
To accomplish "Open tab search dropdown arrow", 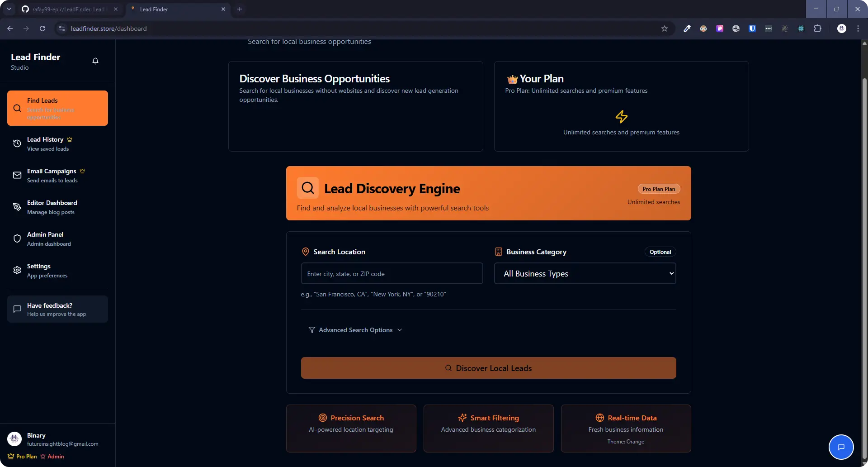I will click(9, 9).
